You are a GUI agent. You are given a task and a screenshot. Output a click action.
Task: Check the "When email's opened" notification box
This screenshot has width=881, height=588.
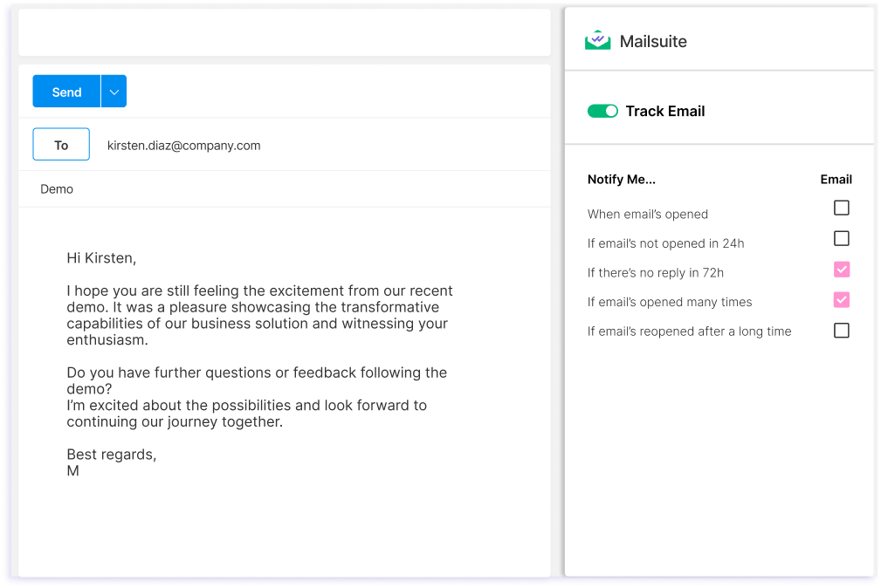pos(841,208)
